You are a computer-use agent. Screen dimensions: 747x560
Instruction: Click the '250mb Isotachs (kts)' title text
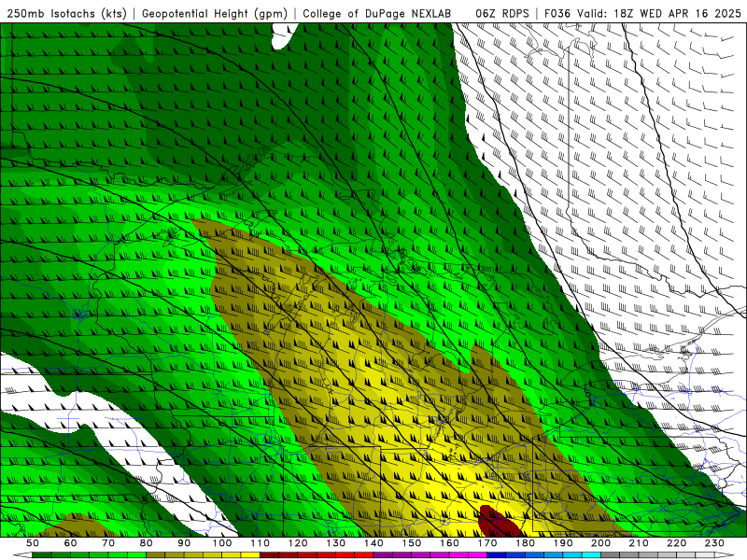coord(67,14)
